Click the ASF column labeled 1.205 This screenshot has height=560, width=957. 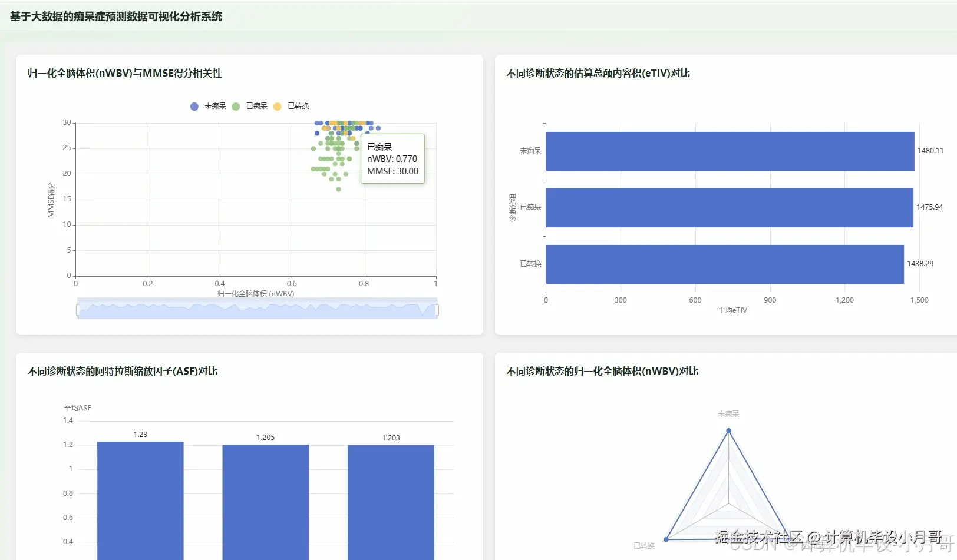click(266, 502)
